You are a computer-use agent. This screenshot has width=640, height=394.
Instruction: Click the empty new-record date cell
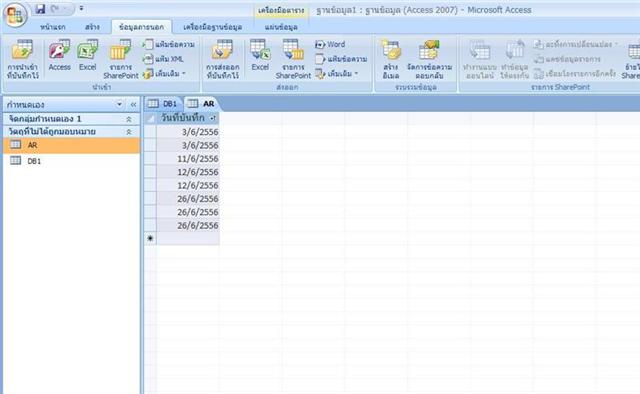click(x=188, y=238)
